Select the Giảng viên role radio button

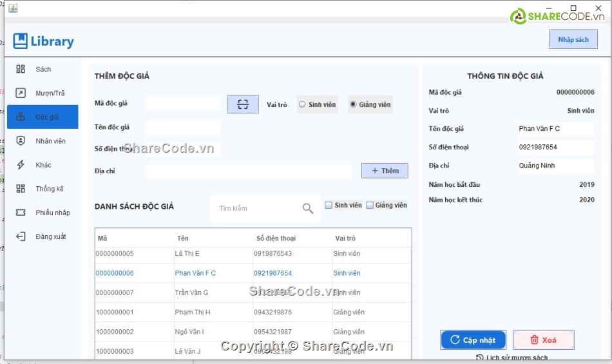(370, 104)
